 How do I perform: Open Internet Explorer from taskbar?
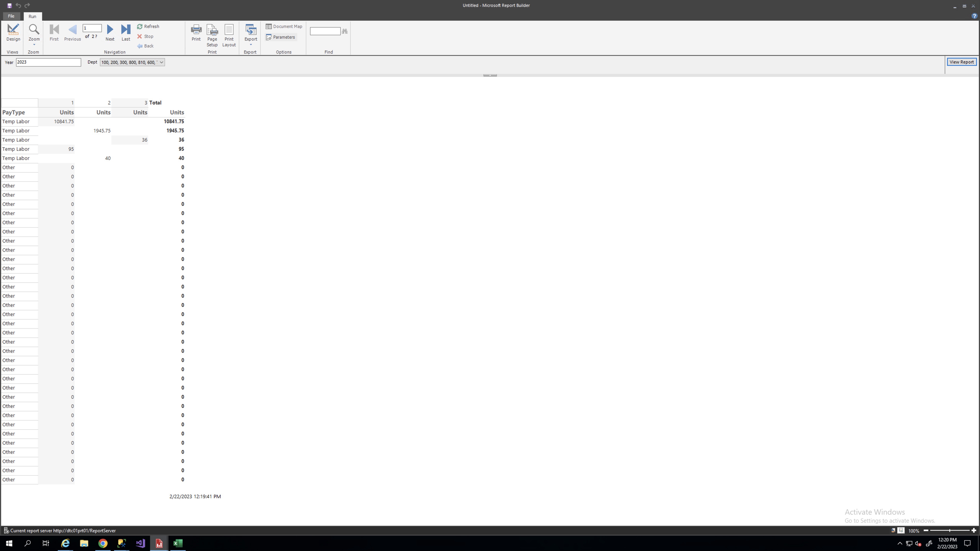(65, 543)
